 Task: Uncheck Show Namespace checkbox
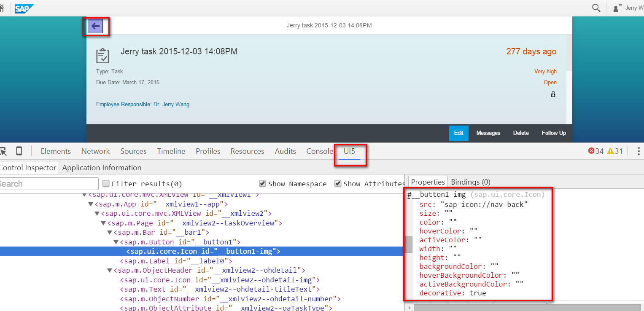[262, 183]
